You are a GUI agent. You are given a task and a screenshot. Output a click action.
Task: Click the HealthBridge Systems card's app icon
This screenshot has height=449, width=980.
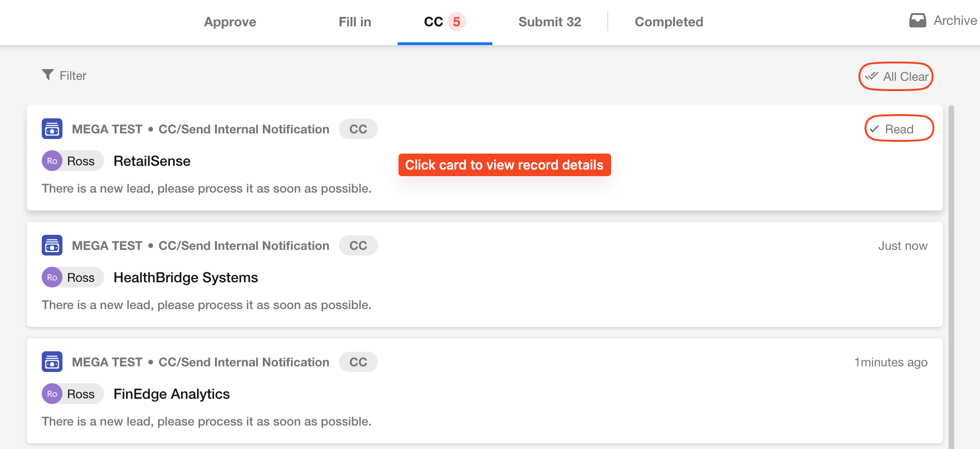tap(52, 245)
